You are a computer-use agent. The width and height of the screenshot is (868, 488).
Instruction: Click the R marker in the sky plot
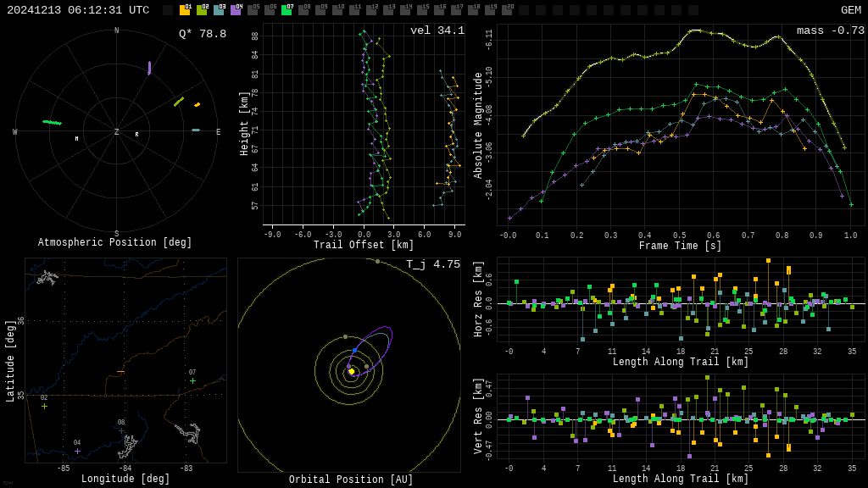point(136,135)
